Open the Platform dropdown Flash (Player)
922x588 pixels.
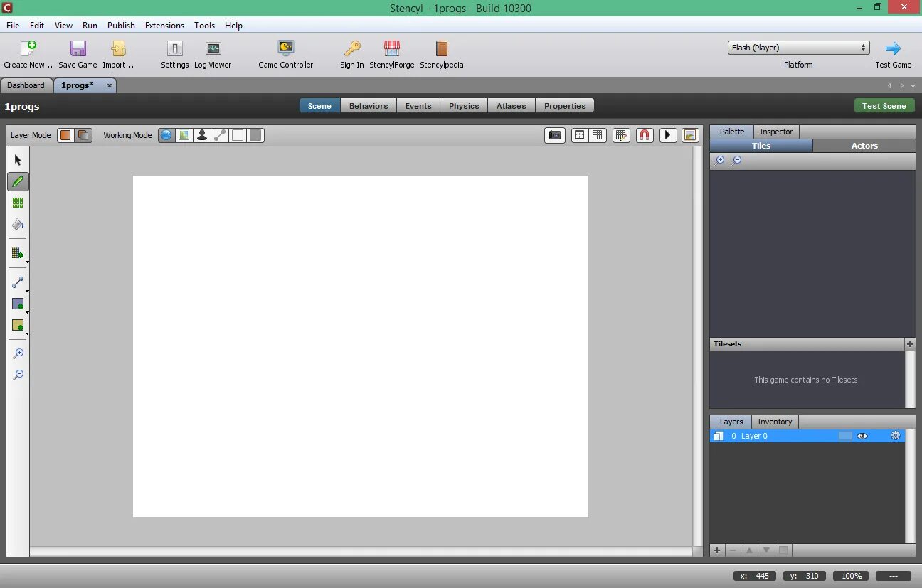point(798,48)
